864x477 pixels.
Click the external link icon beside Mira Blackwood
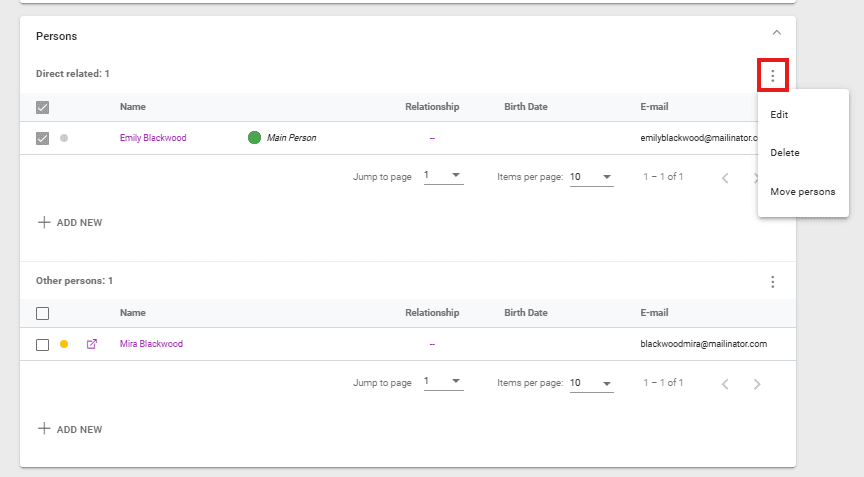92,344
